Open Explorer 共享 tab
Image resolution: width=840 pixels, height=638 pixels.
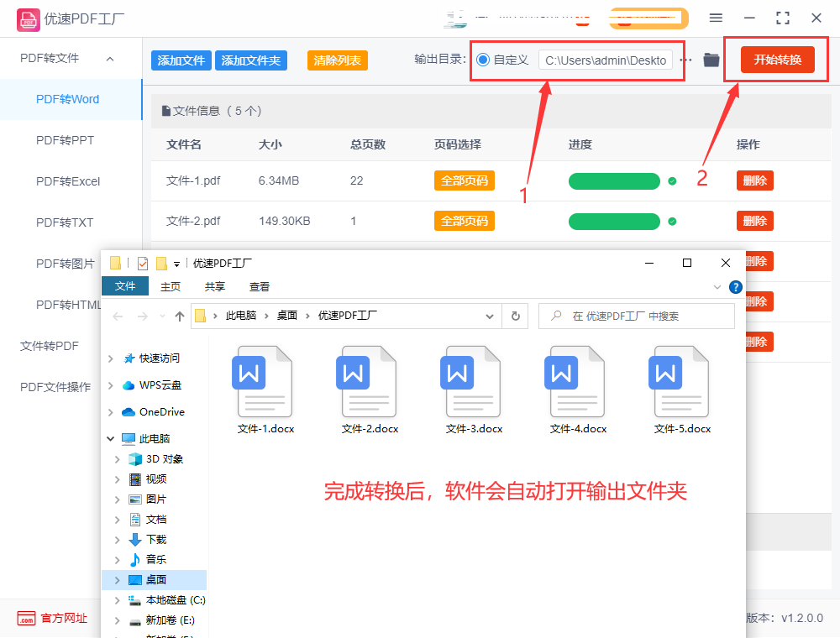click(x=215, y=287)
